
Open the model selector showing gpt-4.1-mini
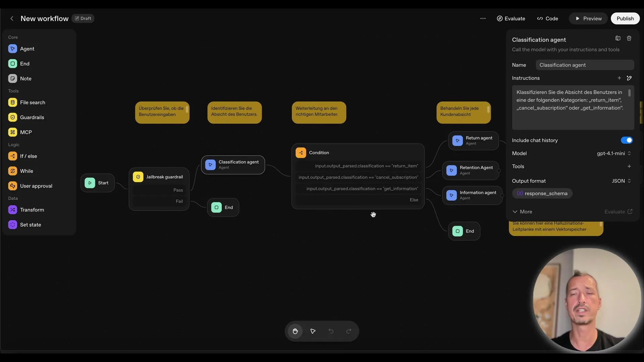point(613,154)
